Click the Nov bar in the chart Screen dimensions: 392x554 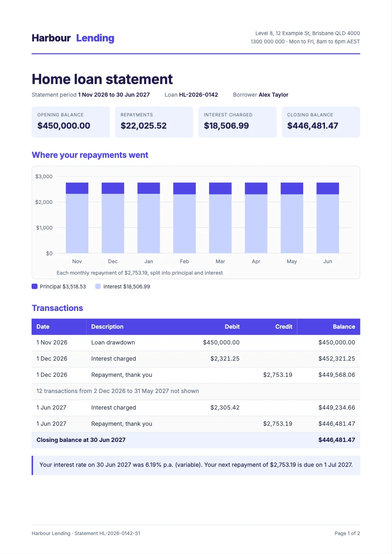pos(77,218)
